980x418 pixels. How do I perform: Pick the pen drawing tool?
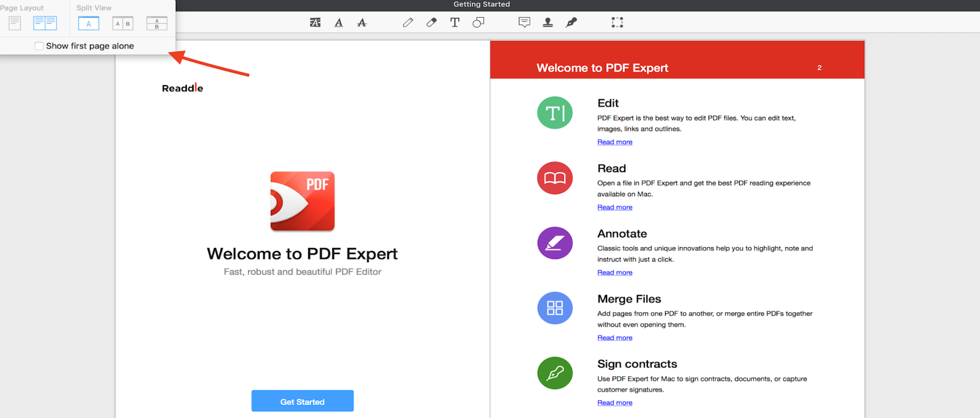click(408, 23)
